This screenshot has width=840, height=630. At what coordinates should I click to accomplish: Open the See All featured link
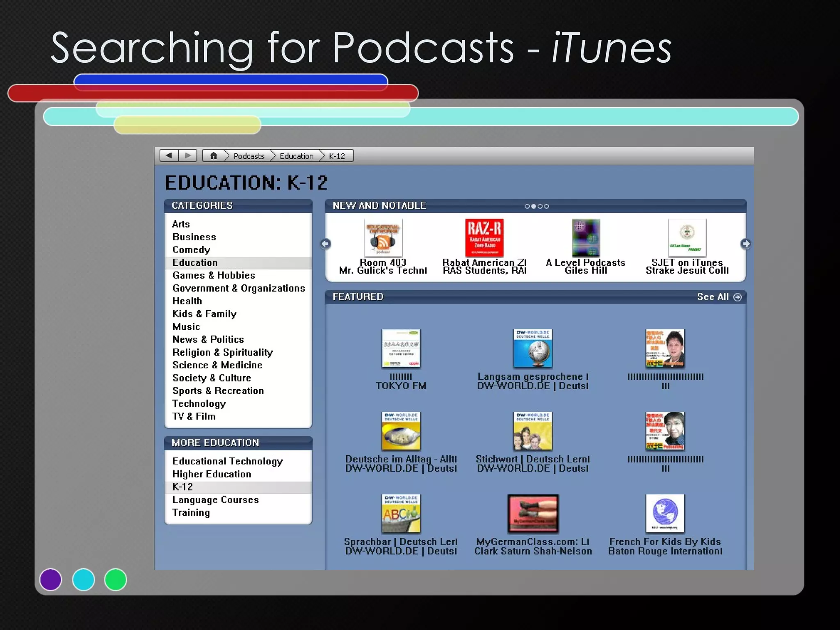[x=719, y=297]
